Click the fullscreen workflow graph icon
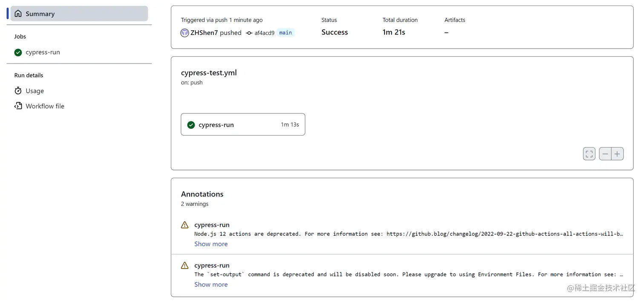Viewport: 644px width, 301px height. tap(589, 154)
